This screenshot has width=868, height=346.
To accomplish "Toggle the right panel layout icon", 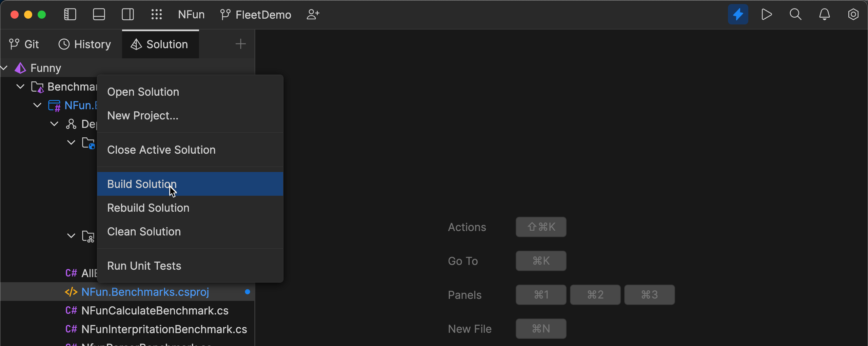I will (x=128, y=15).
